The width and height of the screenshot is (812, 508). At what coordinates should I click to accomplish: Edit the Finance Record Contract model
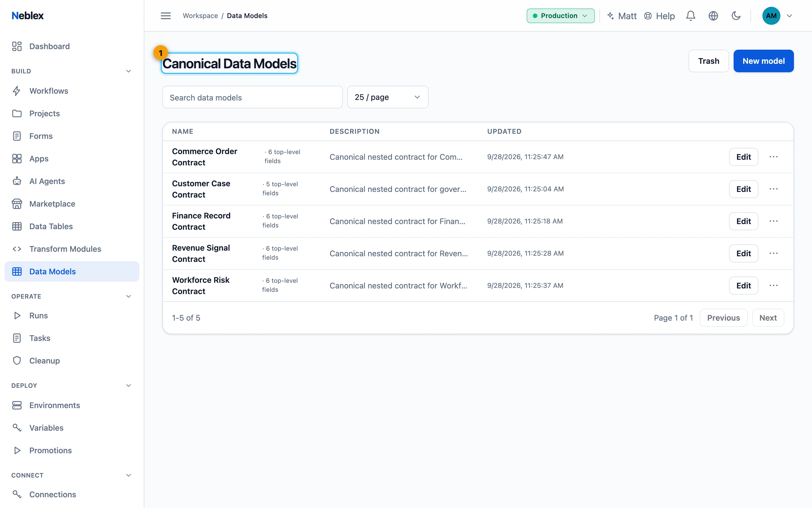[x=743, y=221]
